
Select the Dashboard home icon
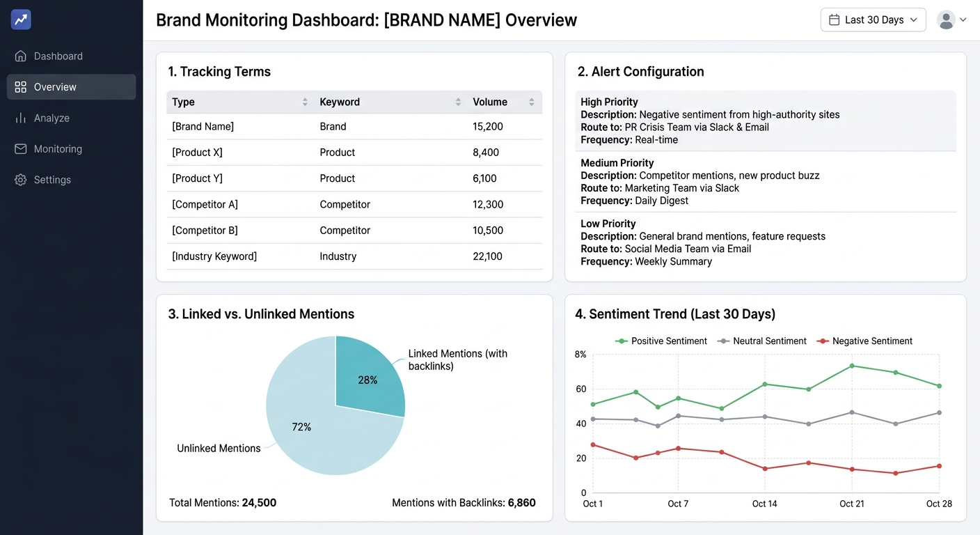click(20, 56)
